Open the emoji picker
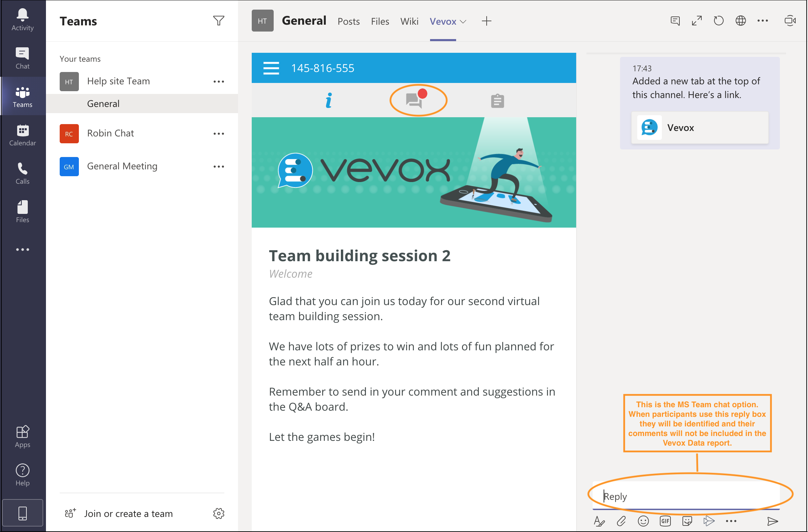808x532 pixels. coord(643,521)
